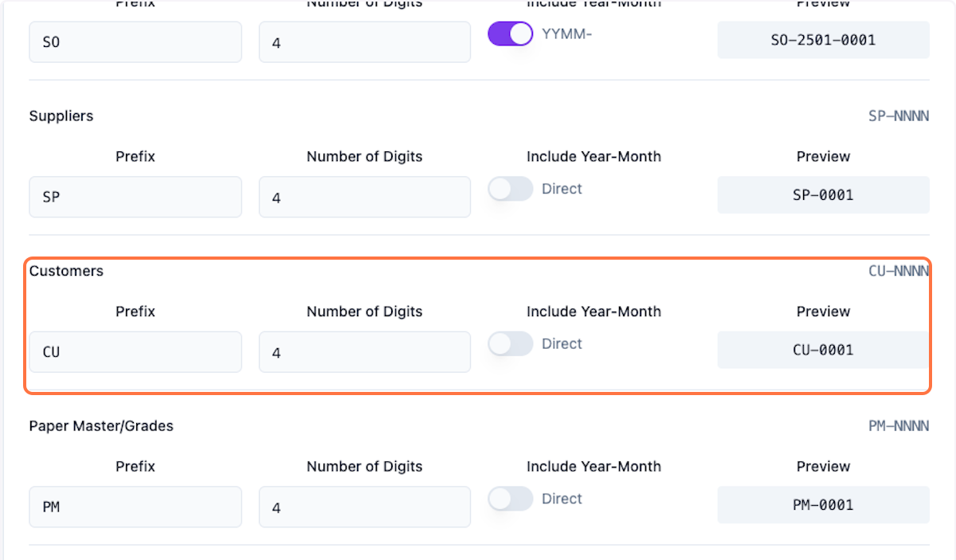Enable the Include Year-Month toggle for Suppliers
This screenshot has width=956, height=560.
(510, 189)
